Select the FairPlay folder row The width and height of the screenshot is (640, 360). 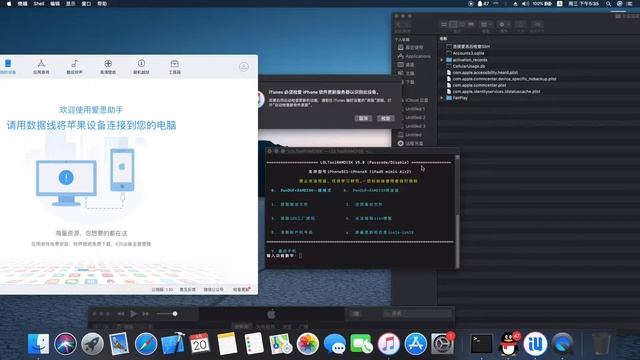pyautogui.click(x=460, y=98)
